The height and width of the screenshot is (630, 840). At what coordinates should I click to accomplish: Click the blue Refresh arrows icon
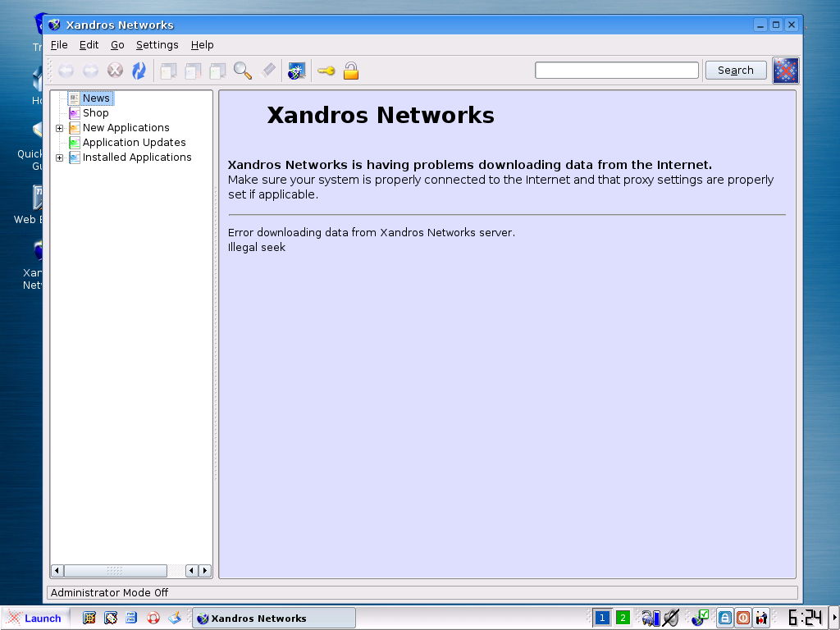(x=139, y=71)
